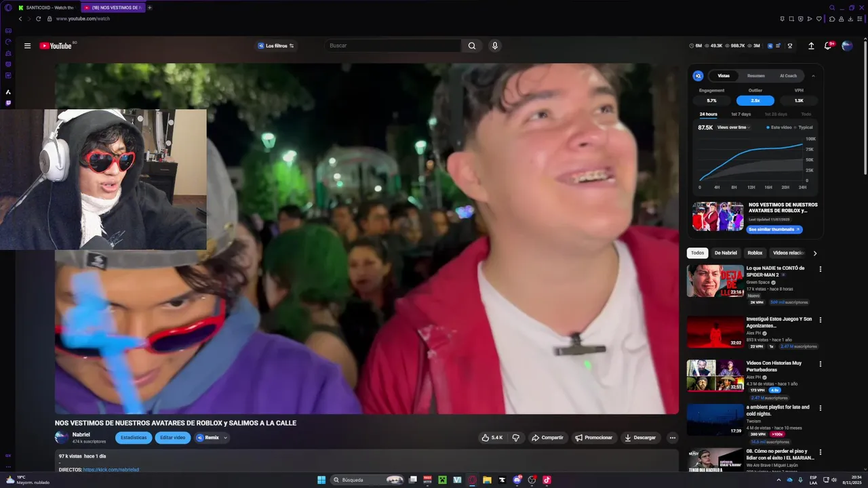
Task: Open the vidIQ logo in the stats panel
Action: 698,76
